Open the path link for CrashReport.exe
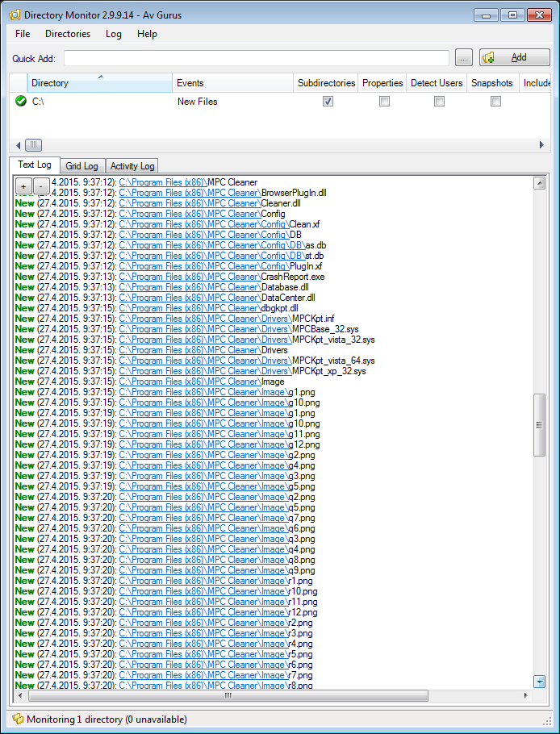 tap(190, 277)
